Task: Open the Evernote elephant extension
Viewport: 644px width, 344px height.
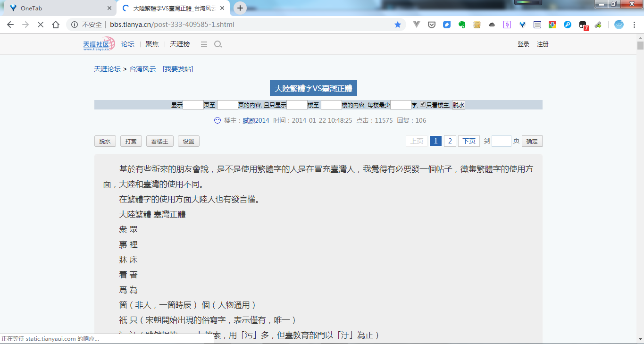Action: [462, 25]
